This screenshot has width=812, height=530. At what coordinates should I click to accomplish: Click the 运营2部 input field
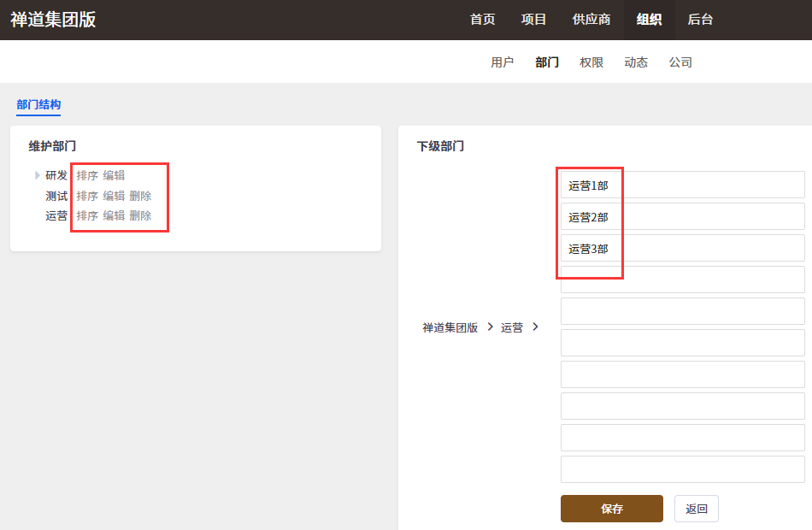point(683,216)
